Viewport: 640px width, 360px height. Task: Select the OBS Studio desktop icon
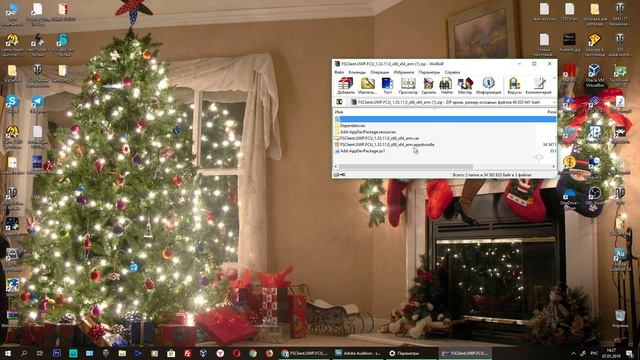(x=594, y=196)
